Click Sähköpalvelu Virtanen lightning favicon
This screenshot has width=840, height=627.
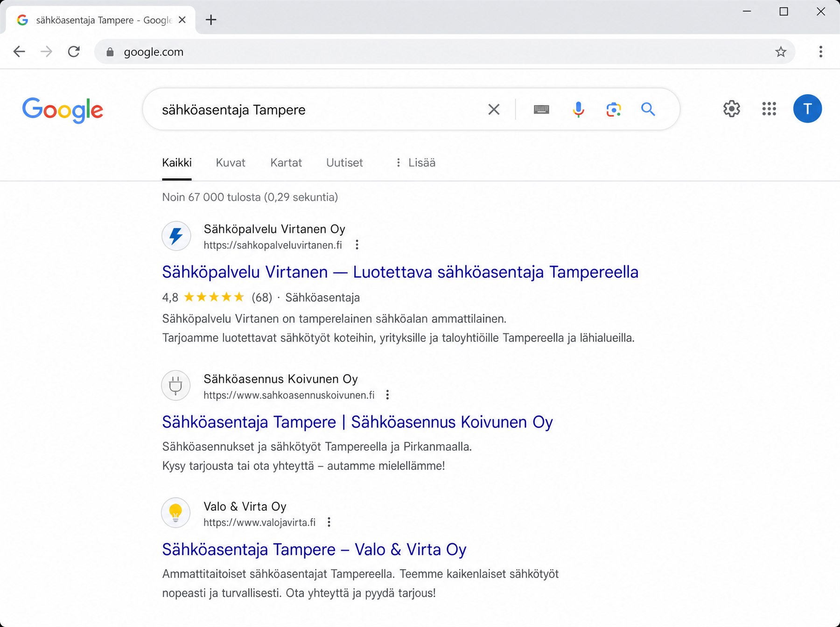[176, 236]
